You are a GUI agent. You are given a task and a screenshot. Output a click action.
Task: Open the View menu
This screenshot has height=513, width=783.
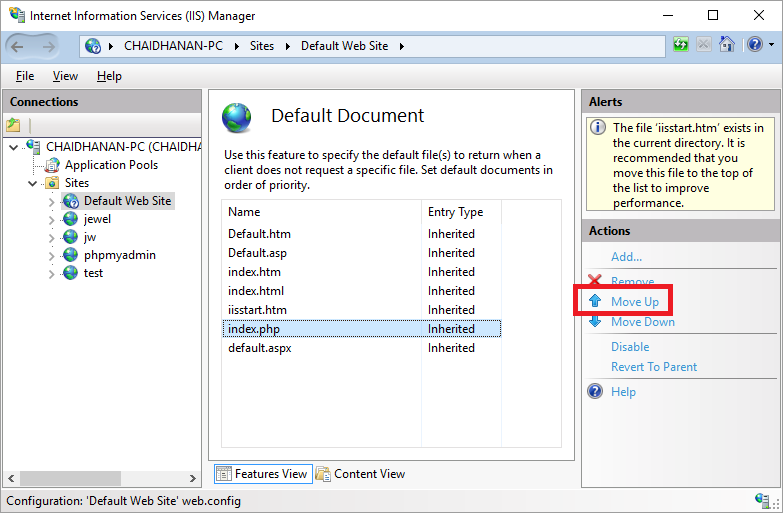click(x=65, y=76)
